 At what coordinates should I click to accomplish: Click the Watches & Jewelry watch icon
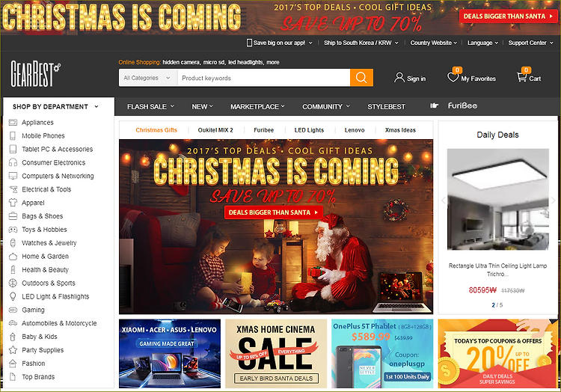click(13, 243)
